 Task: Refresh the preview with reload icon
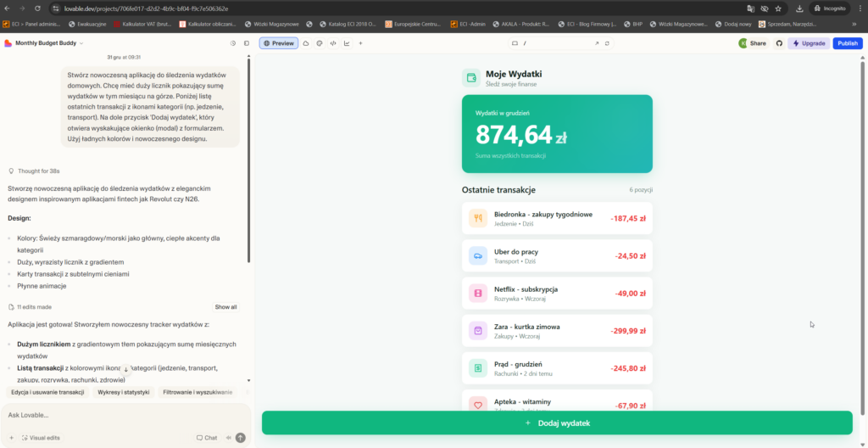[609, 43]
